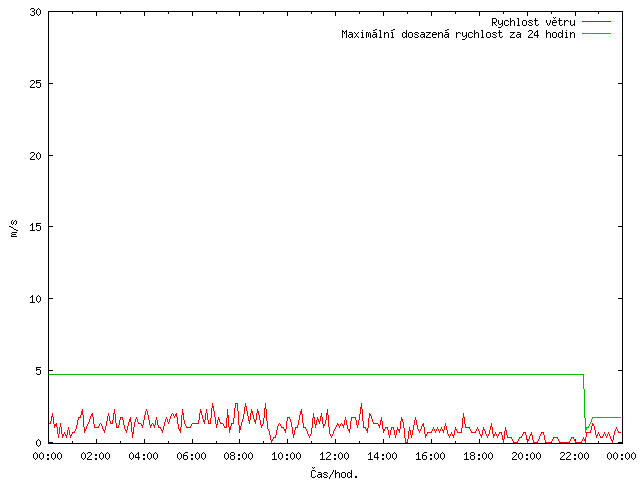Click the x-axis time label 04:00
The width and height of the screenshot is (640, 480).
coord(143,456)
